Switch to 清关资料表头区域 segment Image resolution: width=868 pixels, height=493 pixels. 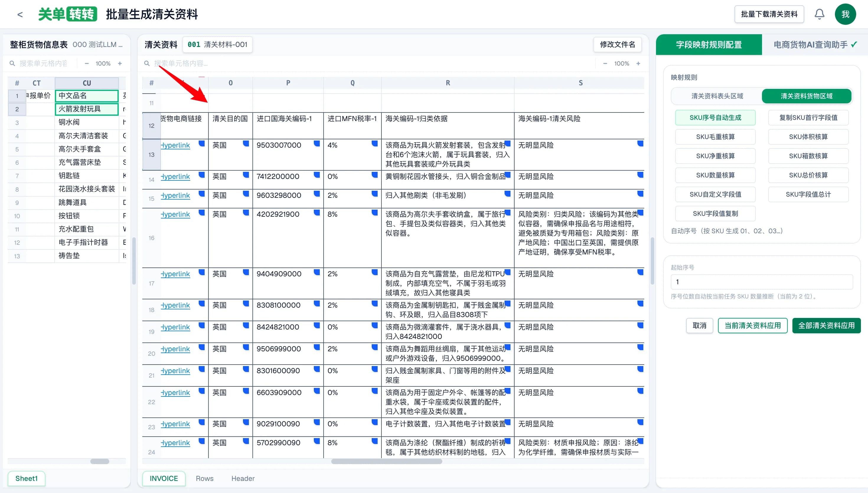click(x=717, y=96)
